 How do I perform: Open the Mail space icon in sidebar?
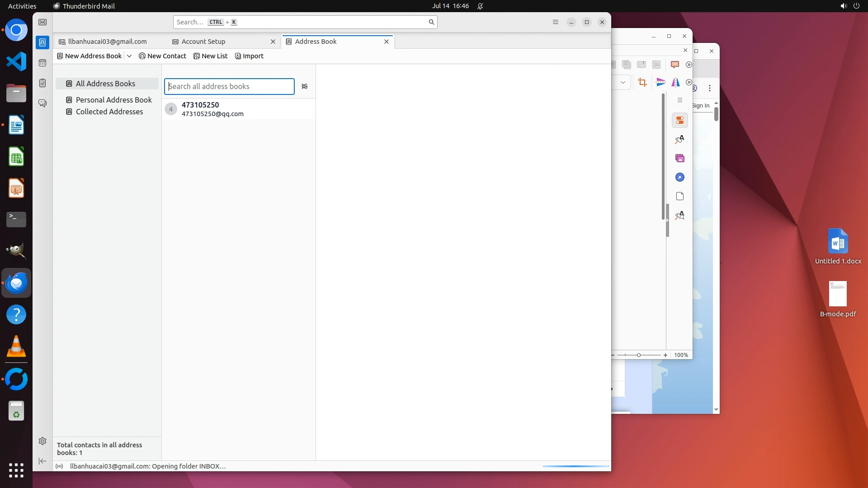(x=42, y=22)
